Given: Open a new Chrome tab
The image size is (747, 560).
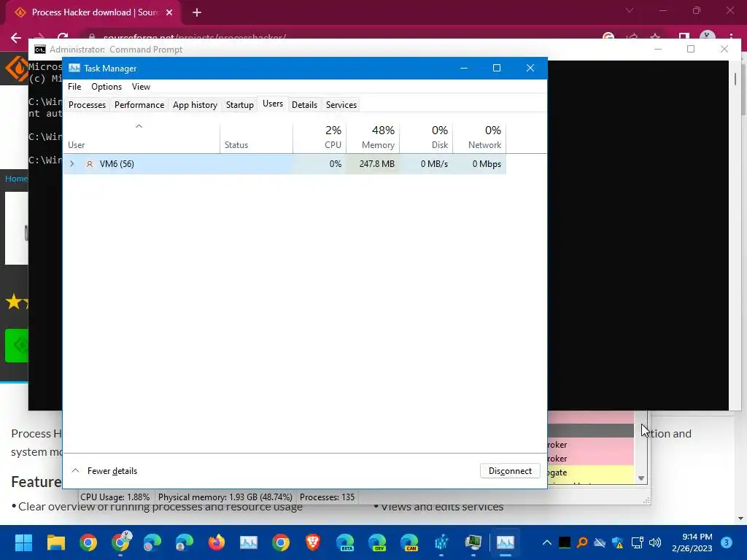Looking at the screenshot, I should tap(197, 13).
